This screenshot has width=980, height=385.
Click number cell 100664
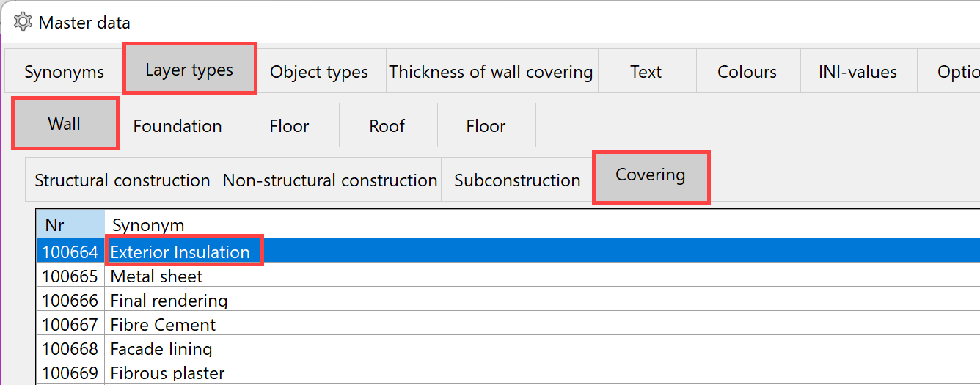70,252
